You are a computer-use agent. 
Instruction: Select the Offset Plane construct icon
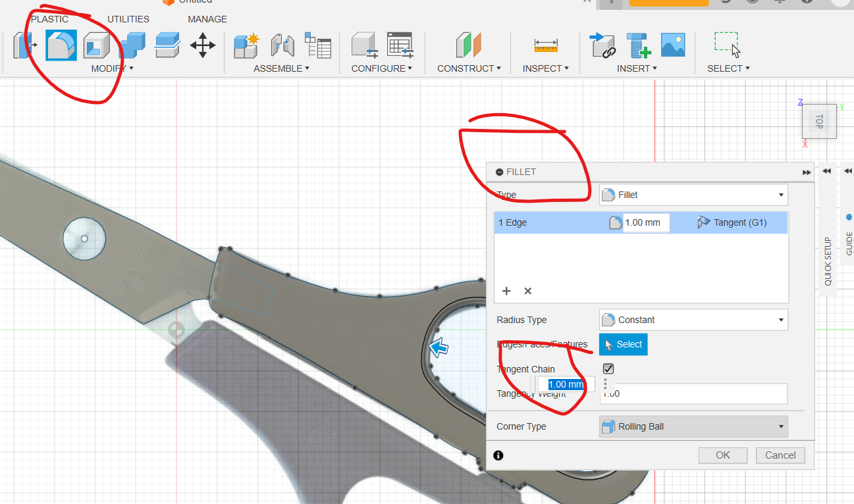(469, 45)
